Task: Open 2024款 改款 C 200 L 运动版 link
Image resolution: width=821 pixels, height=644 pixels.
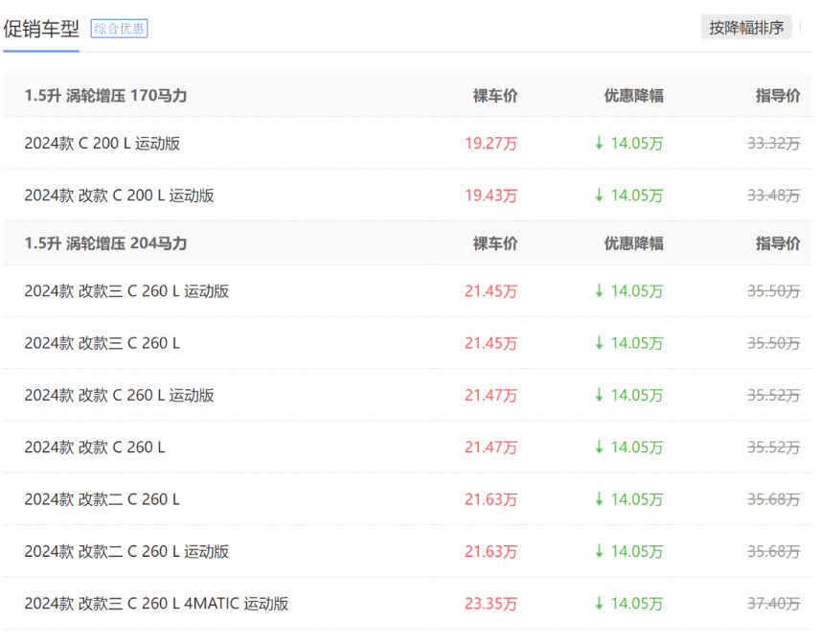Action: [119, 195]
